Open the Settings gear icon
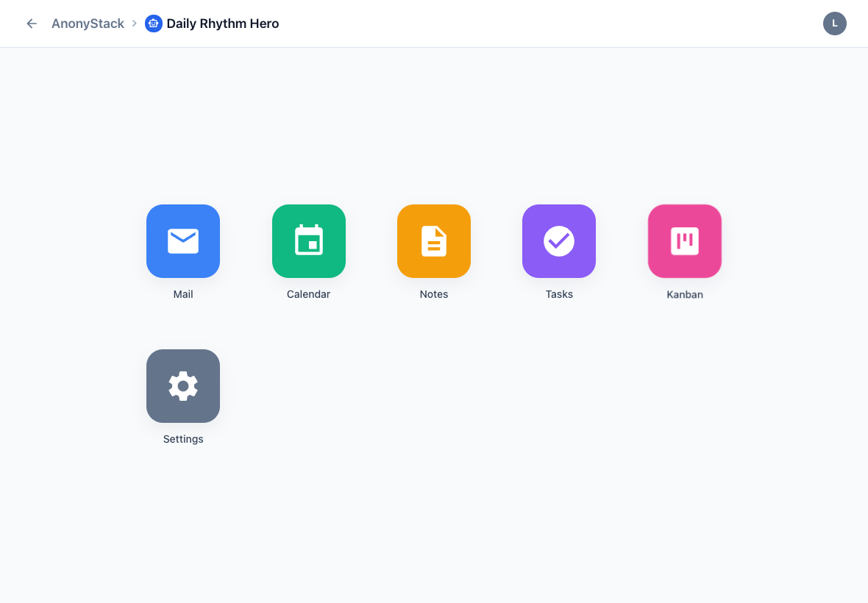Screen dimensions: 868x603 coord(182,386)
